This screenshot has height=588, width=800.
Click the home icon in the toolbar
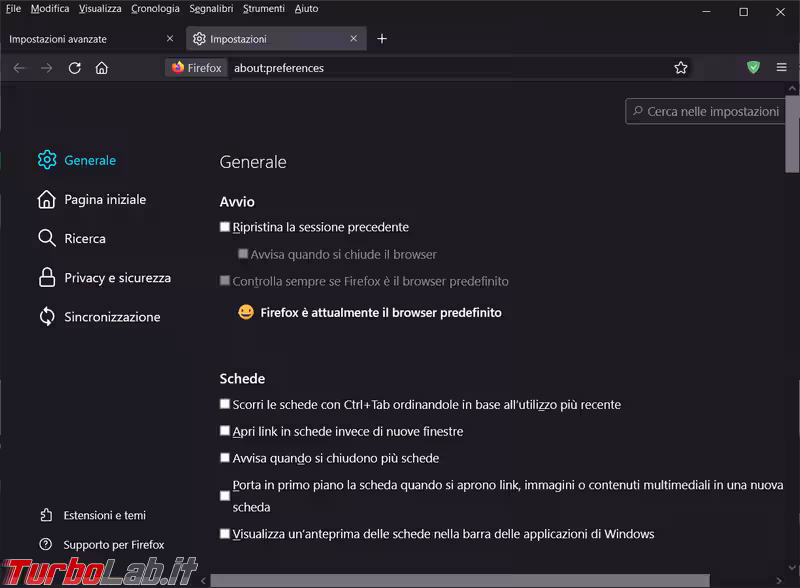tap(101, 68)
